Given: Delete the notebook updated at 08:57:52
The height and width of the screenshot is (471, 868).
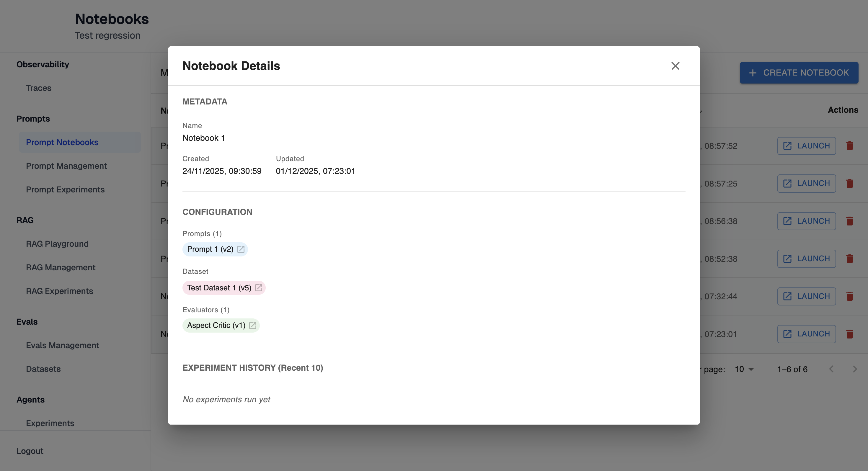Looking at the screenshot, I should coord(849,146).
